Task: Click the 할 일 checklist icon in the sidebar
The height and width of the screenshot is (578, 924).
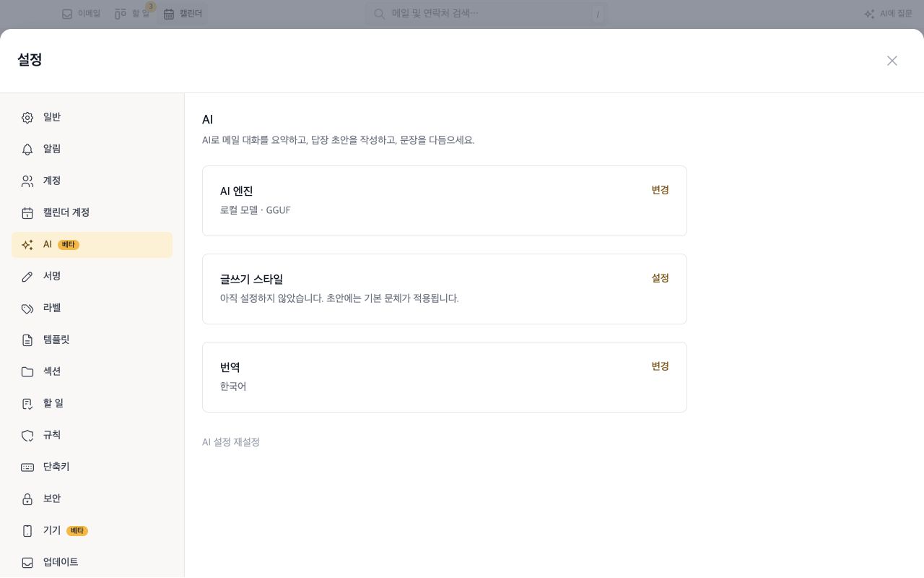Action: click(x=27, y=403)
